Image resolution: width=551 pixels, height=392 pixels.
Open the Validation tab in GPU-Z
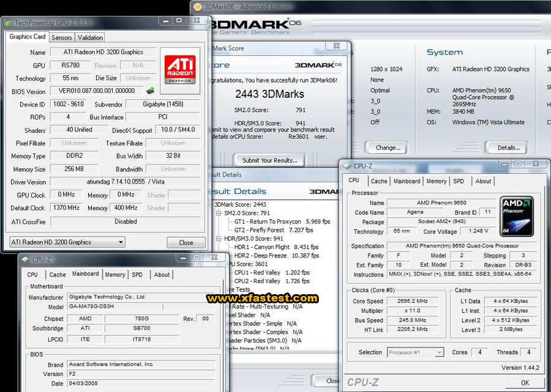(x=91, y=37)
